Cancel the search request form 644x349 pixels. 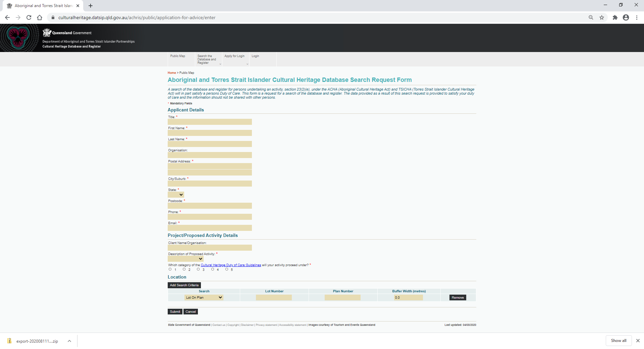191,312
